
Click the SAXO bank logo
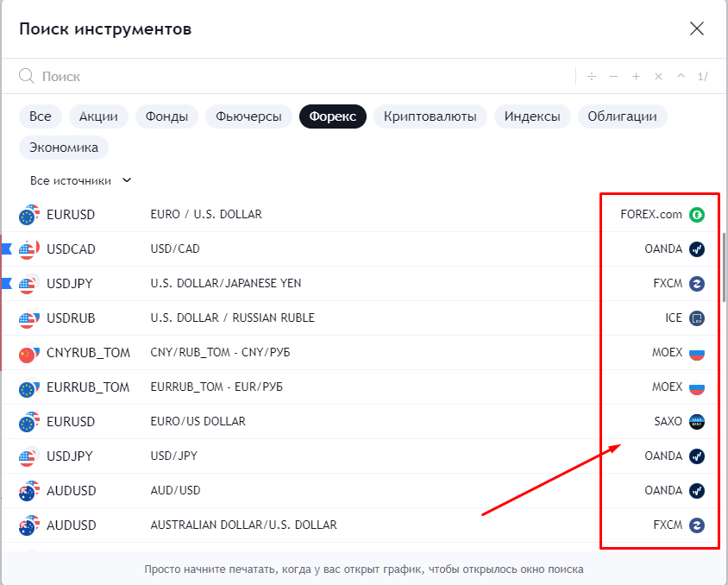coord(696,422)
